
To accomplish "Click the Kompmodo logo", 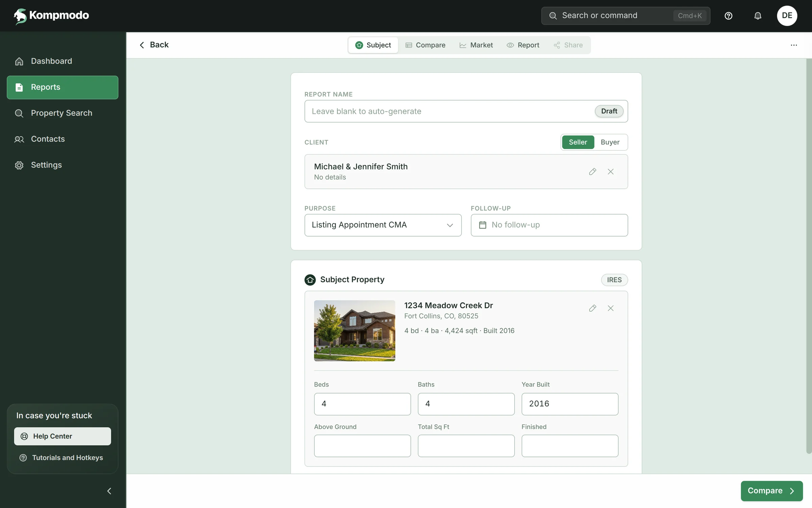I will [x=51, y=16].
